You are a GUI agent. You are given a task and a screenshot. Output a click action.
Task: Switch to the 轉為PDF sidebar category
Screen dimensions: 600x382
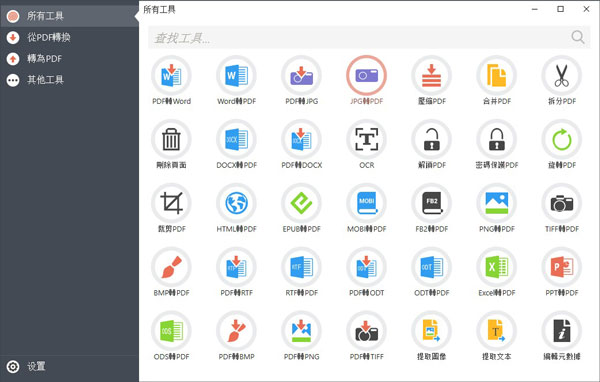[69, 59]
